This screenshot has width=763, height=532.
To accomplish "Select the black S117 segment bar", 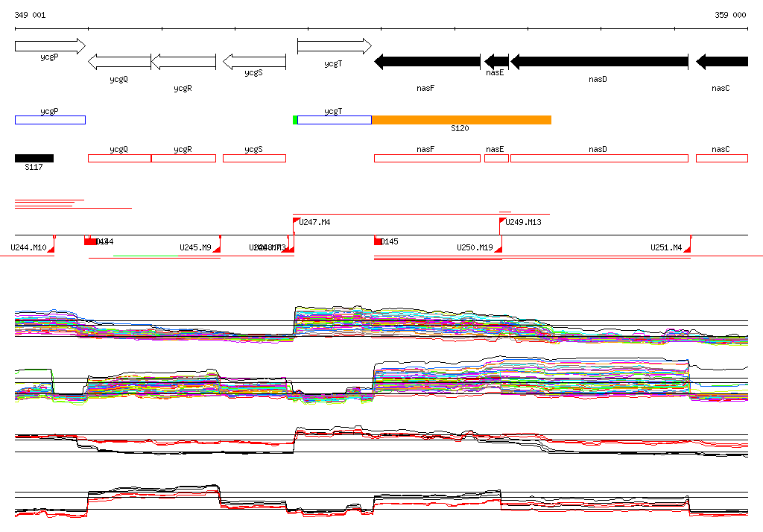I will (x=34, y=158).
